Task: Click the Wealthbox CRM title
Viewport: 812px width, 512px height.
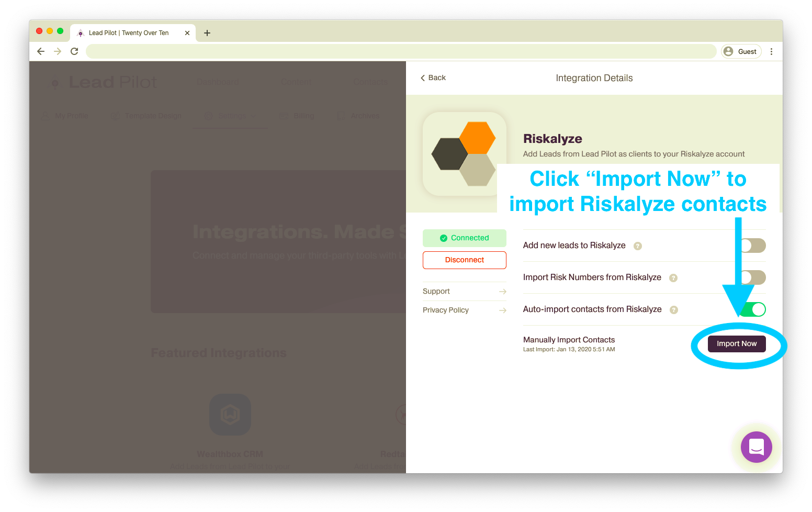Action: (230, 454)
